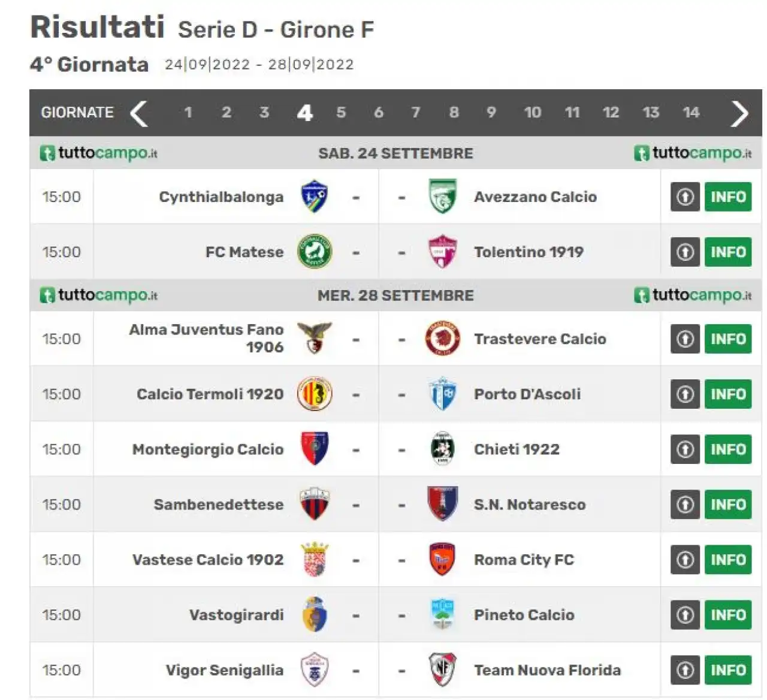The image size is (767, 700).
Task: Open the Roma City FC crest
Action: coord(443,559)
